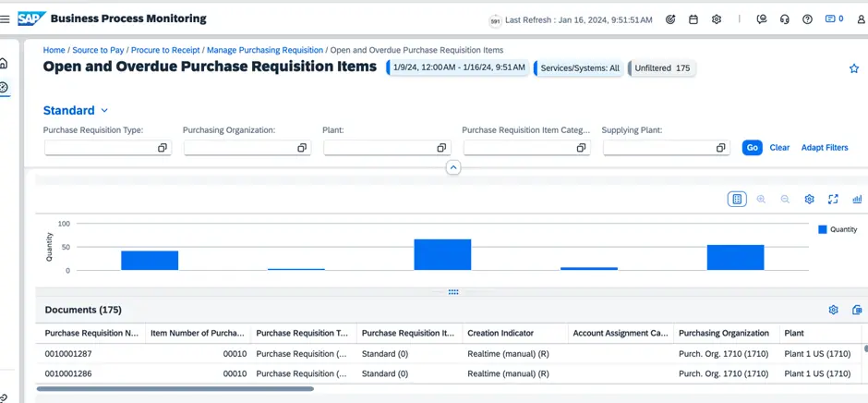Go to Manage Purchasing Requisition breadcrumb

tap(265, 50)
